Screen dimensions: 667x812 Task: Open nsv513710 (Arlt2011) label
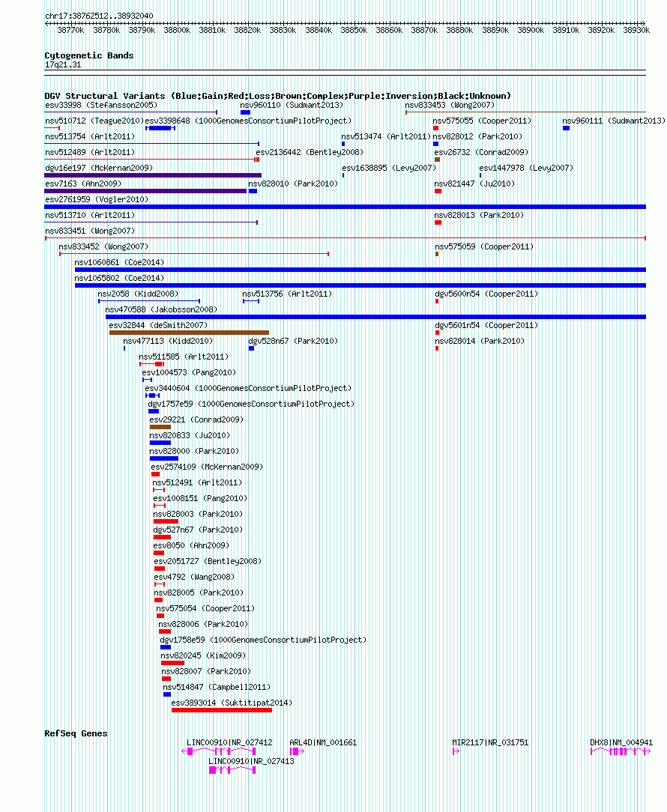pyautogui.click(x=90, y=215)
